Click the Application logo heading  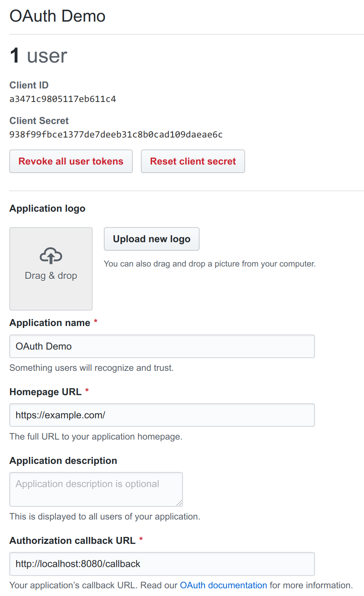tap(47, 209)
